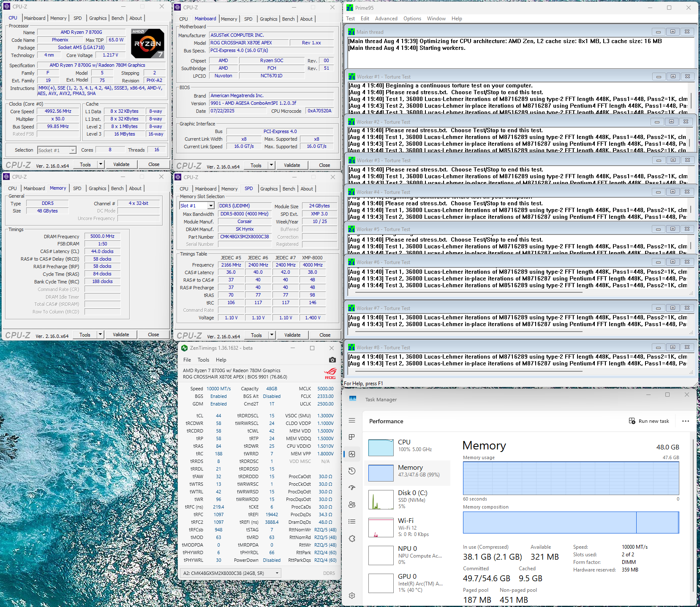Viewport: 700px width, 607px height.
Task: Open the File menu in ZenTimings
Action: [187, 360]
